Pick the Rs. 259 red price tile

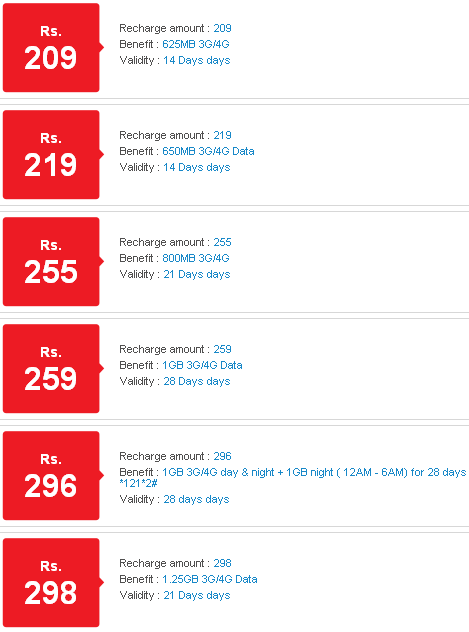point(51,368)
